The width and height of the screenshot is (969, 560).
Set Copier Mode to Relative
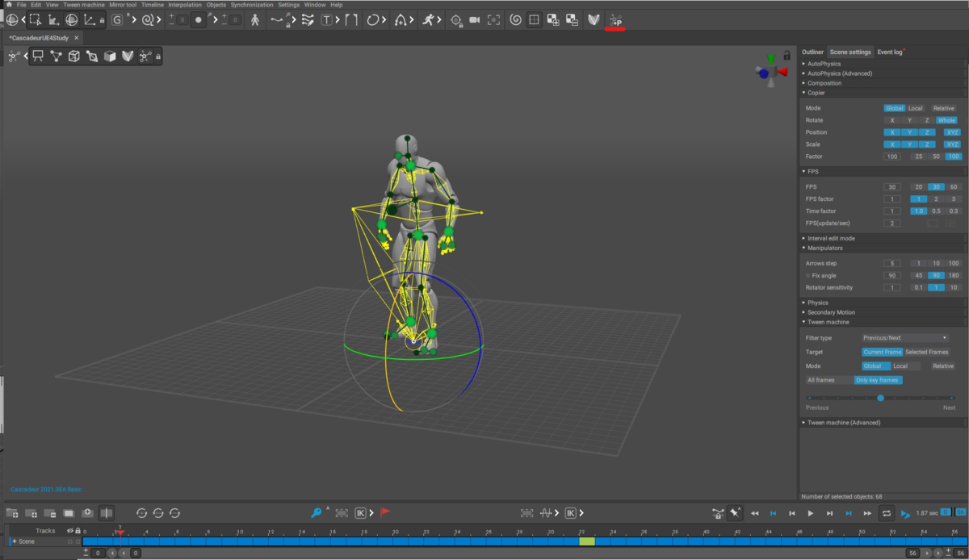tap(943, 108)
